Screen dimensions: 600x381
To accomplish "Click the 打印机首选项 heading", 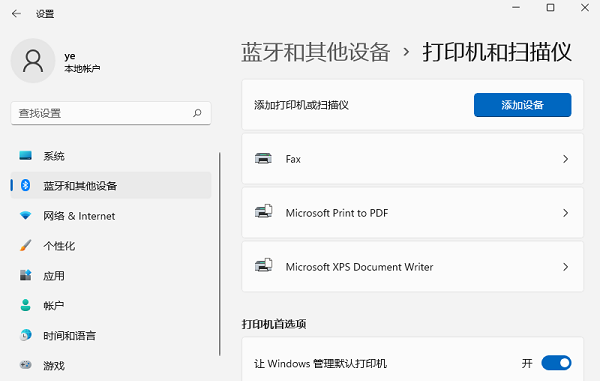I will point(274,324).
